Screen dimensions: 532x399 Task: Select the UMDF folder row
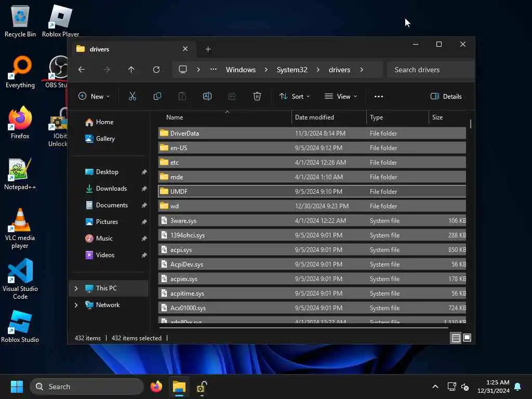312,191
